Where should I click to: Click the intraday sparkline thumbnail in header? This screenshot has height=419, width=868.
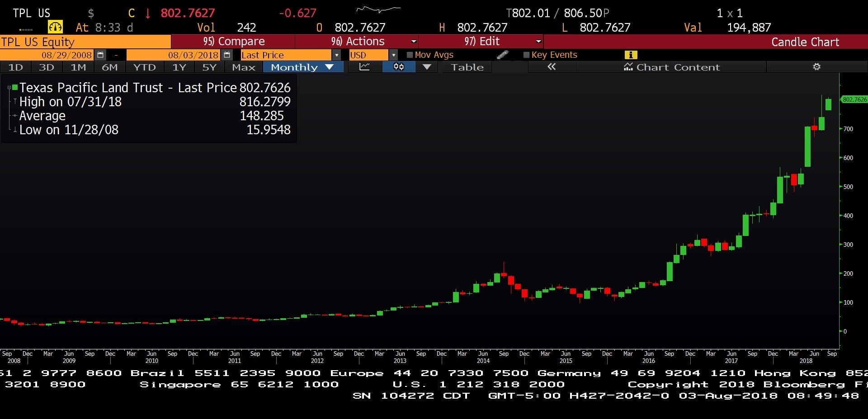[378, 9]
